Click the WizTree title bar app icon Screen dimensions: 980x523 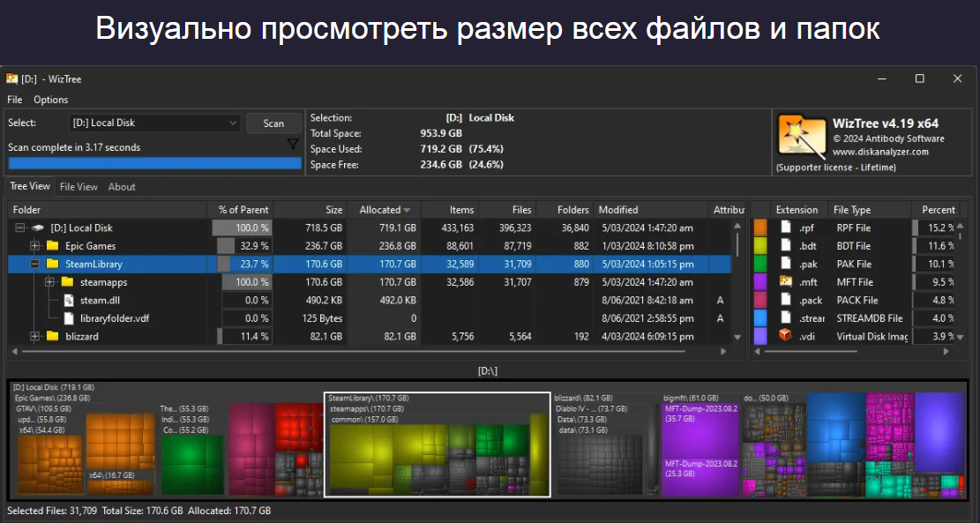click(x=11, y=78)
